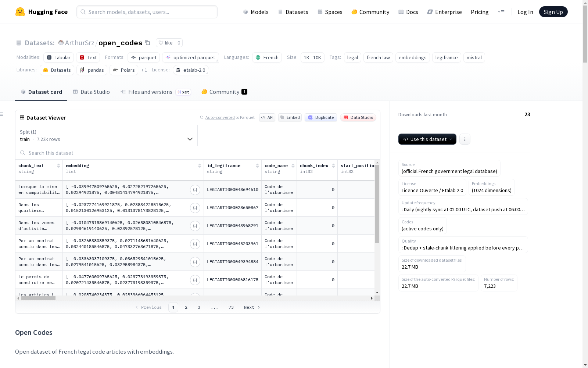
Task: Open the red Data Studio button
Action: point(358,117)
